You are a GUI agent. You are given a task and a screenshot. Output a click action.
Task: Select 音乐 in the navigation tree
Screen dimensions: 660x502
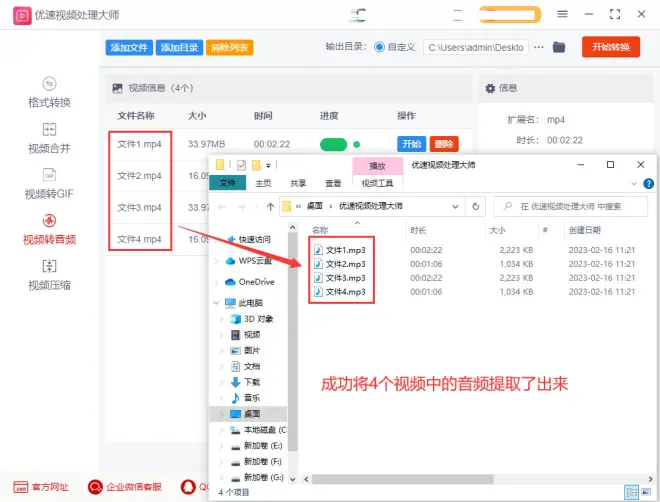(x=251, y=398)
